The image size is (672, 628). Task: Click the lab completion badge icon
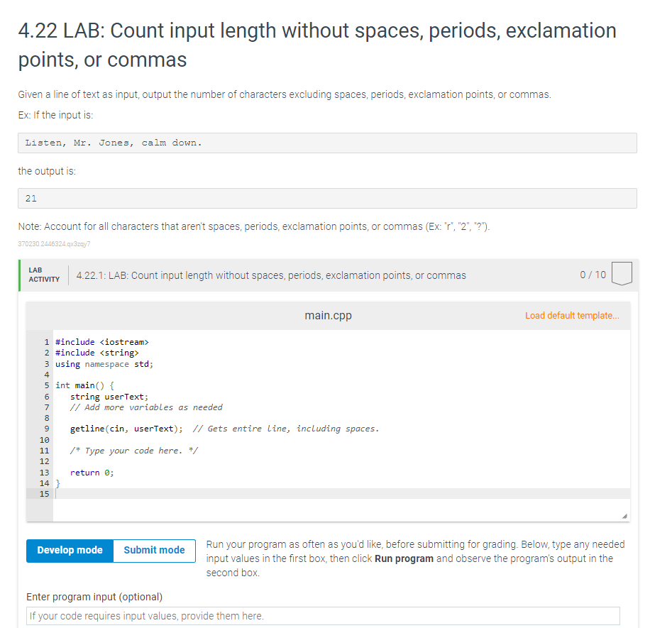tap(621, 275)
